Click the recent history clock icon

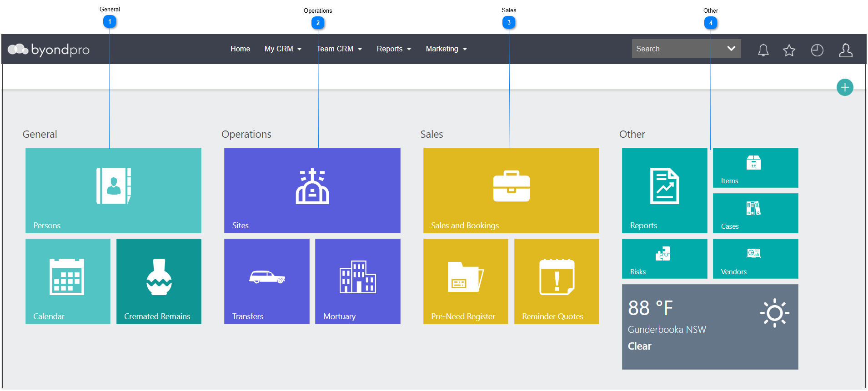(817, 50)
